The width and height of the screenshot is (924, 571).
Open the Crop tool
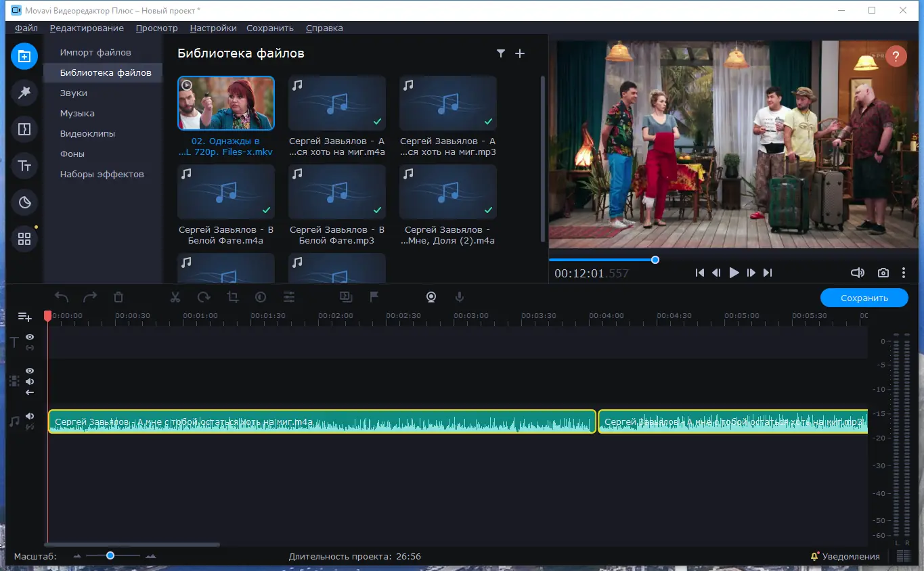[232, 296]
